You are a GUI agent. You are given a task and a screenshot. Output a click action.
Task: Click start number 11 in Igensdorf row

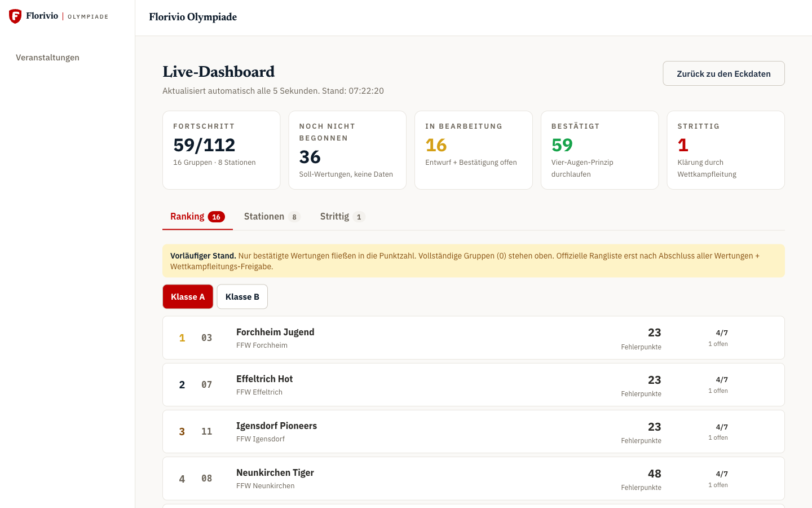point(207,431)
